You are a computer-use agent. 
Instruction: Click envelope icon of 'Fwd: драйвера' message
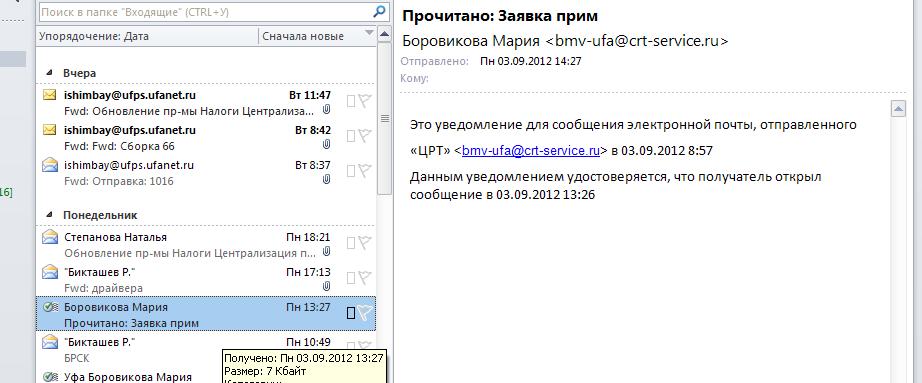(50, 272)
